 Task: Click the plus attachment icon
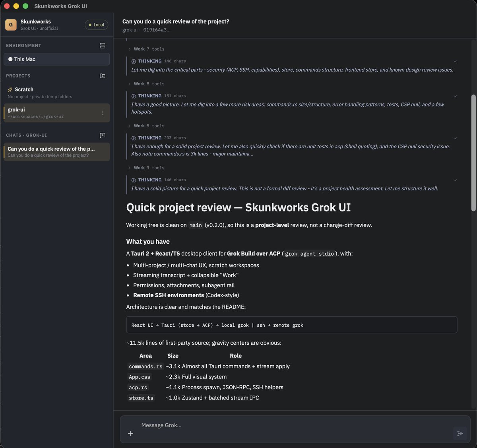(x=130, y=434)
